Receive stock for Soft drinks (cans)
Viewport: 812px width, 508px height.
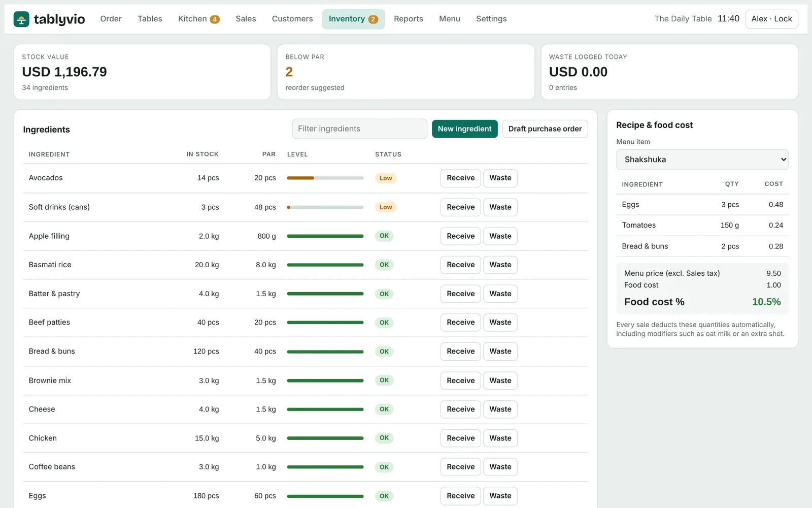(x=460, y=207)
